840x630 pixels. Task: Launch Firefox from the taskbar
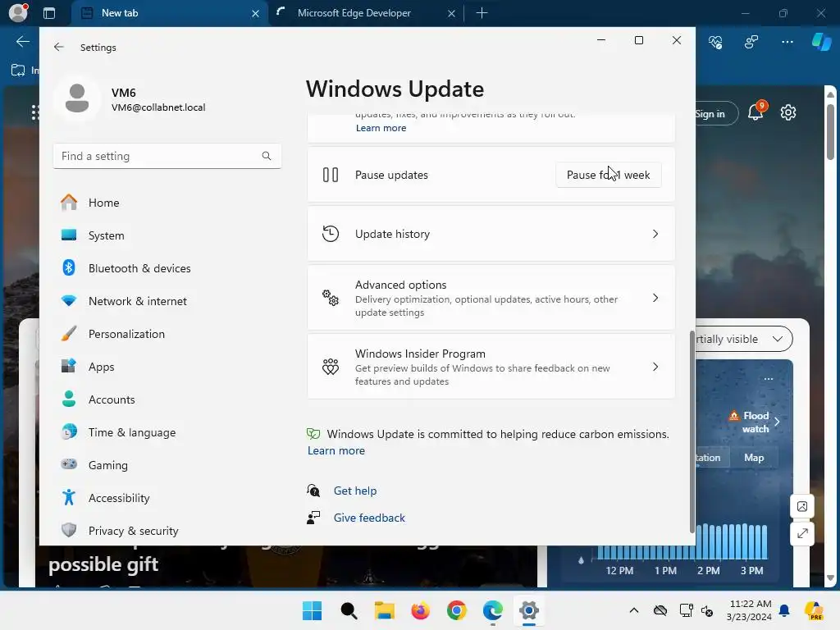coord(421,610)
